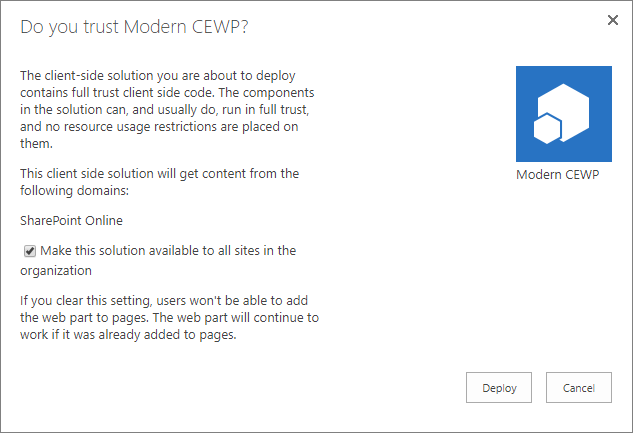Click the 'Do you trust Modern CEWP?' heading
The width and height of the screenshot is (633, 433).
134,27
